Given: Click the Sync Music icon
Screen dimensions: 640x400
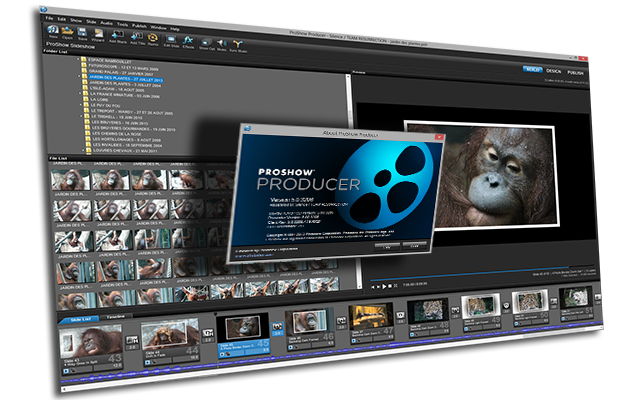Looking at the screenshot, I should (238, 46).
